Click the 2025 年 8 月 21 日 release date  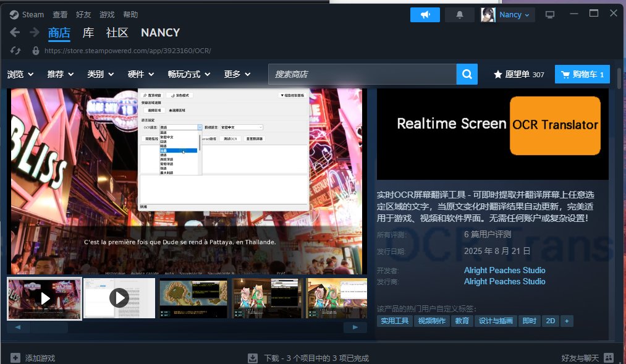(x=497, y=251)
